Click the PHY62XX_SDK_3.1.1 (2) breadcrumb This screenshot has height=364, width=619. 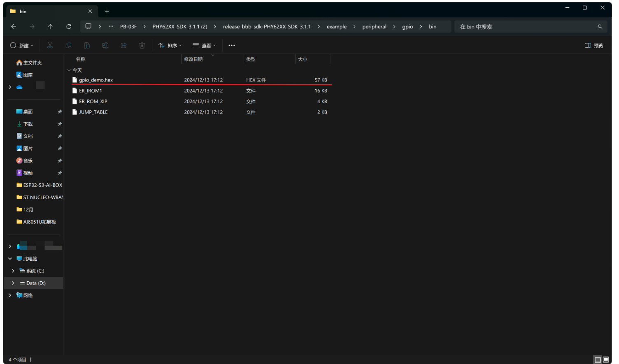tap(180, 26)
